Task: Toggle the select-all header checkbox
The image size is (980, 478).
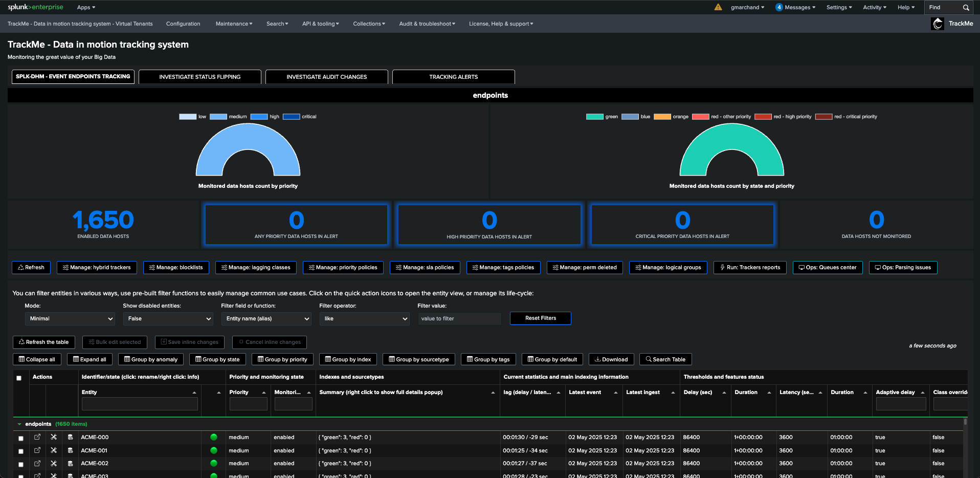Action: [19, 378]
